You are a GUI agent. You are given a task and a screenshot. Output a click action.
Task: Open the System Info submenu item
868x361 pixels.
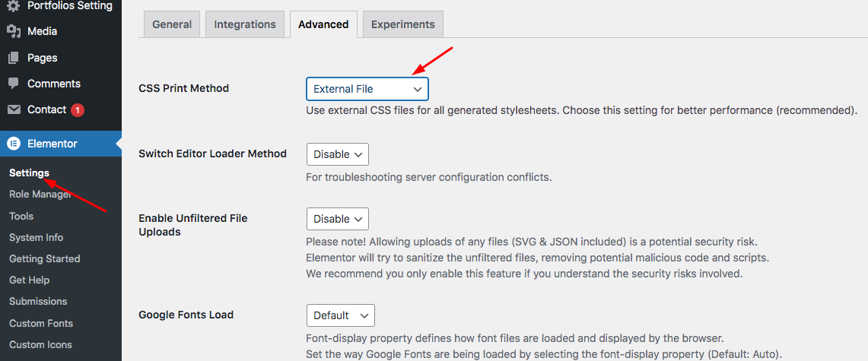coord(36,238)
